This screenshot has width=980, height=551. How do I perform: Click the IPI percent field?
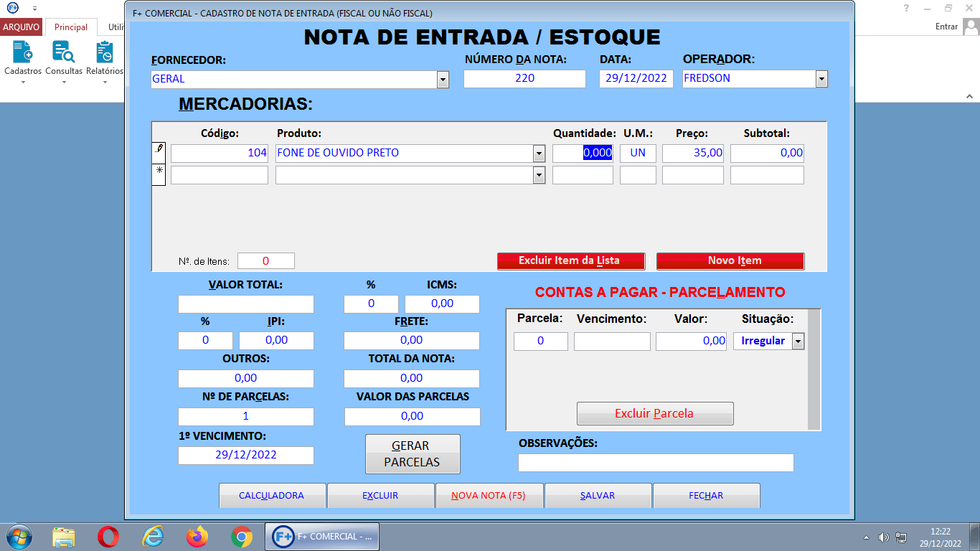pos(205,341)
